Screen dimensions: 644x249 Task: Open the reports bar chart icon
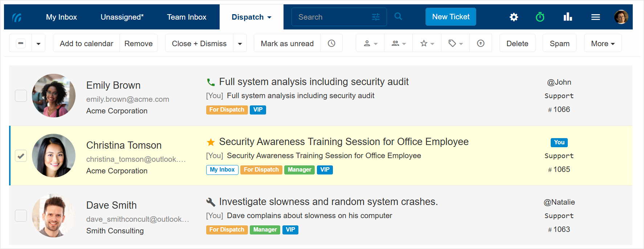[568, 17]
